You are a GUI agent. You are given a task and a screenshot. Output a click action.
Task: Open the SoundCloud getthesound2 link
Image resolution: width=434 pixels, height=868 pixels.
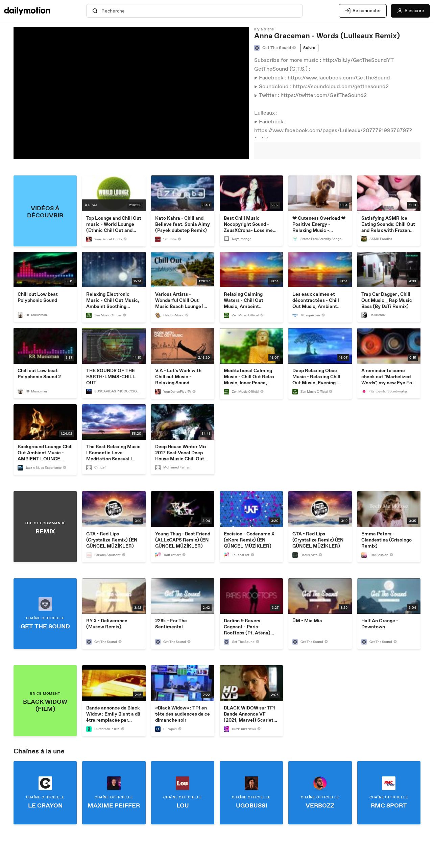tap(341, 87)
